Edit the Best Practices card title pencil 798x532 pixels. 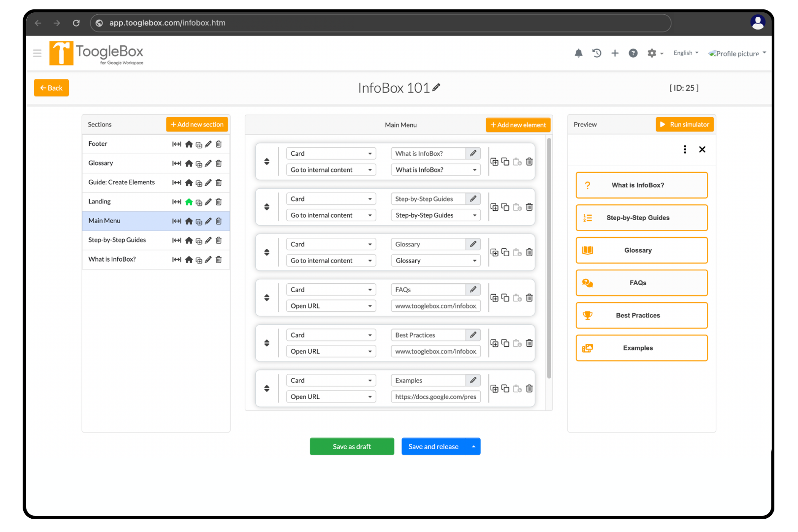click(472, 334)
